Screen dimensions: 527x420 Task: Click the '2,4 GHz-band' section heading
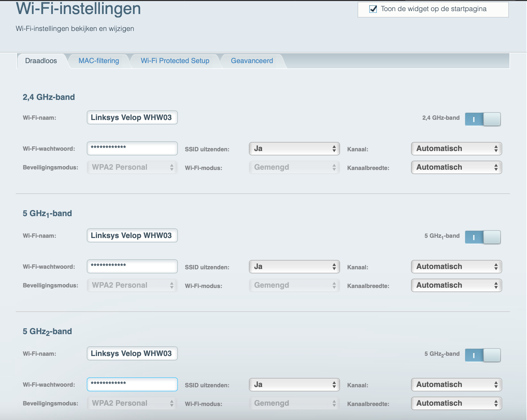click(x=49, y=97)
